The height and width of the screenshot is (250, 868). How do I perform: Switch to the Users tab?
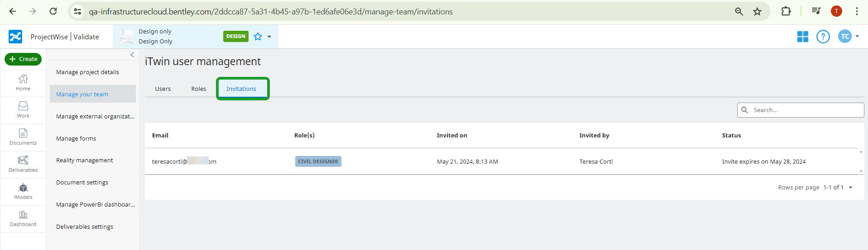(x=163, y=89)
